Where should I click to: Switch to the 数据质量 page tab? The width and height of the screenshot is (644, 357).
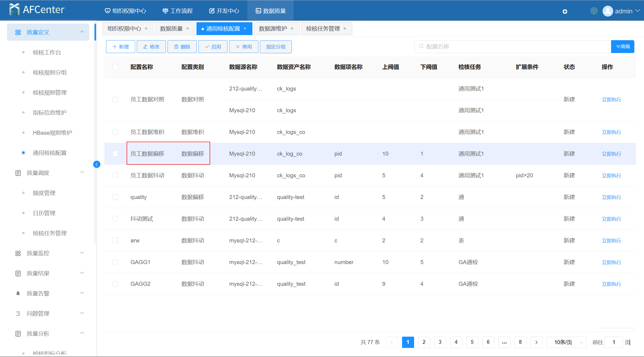point(171,29)
